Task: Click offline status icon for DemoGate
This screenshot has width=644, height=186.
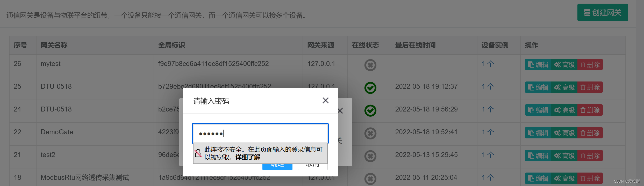Action: coord(370,133)
